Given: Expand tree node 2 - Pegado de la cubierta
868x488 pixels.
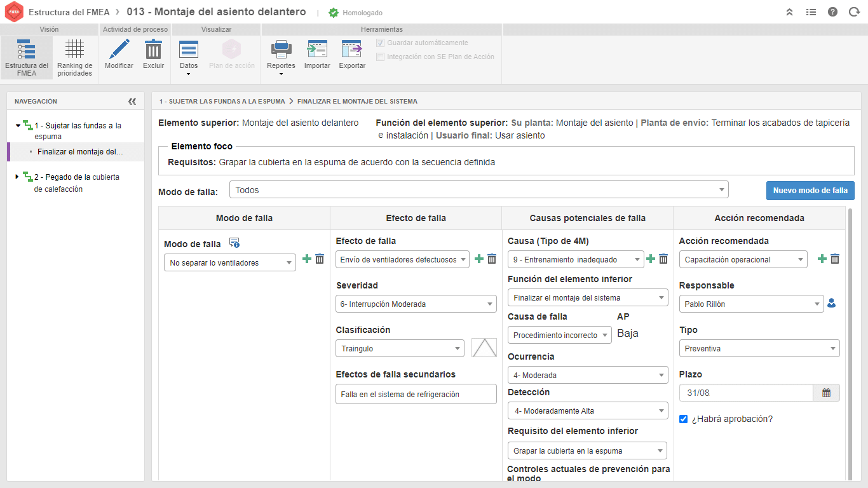Looking at the screenshot, I should pyautogui.click(x=17, y=177).
